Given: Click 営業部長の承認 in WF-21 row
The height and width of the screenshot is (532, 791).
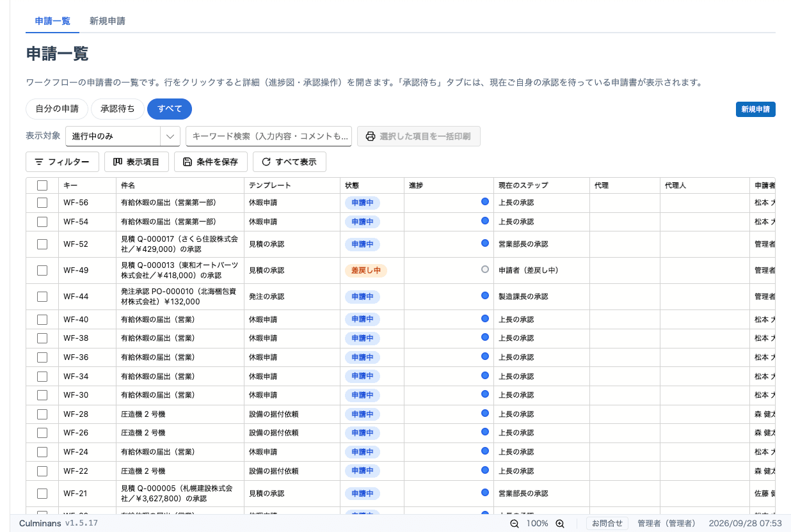Looking at the screenshot, I should click(x=523, y=494).
